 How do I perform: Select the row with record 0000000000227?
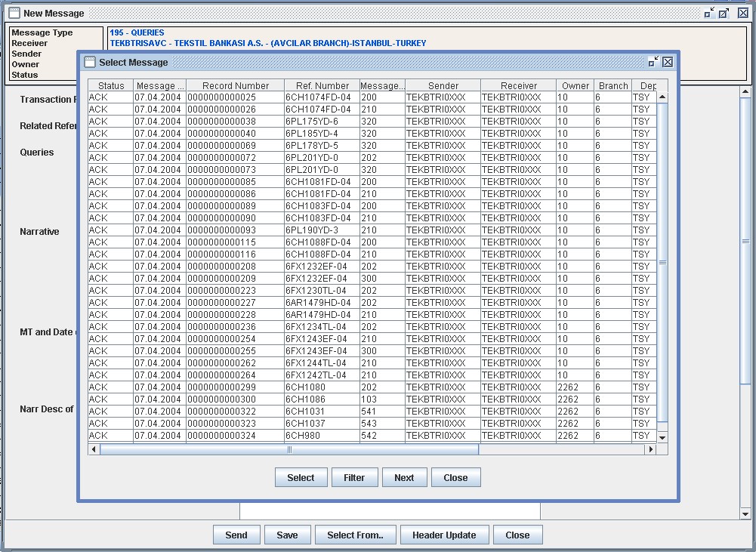tap(372, 302)
